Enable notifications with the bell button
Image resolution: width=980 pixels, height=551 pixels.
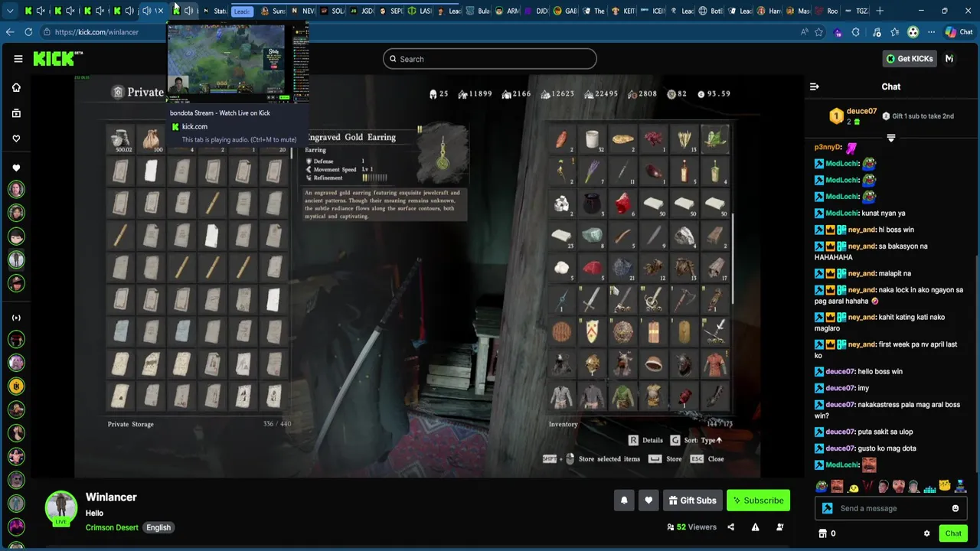[x=624, y=500]
